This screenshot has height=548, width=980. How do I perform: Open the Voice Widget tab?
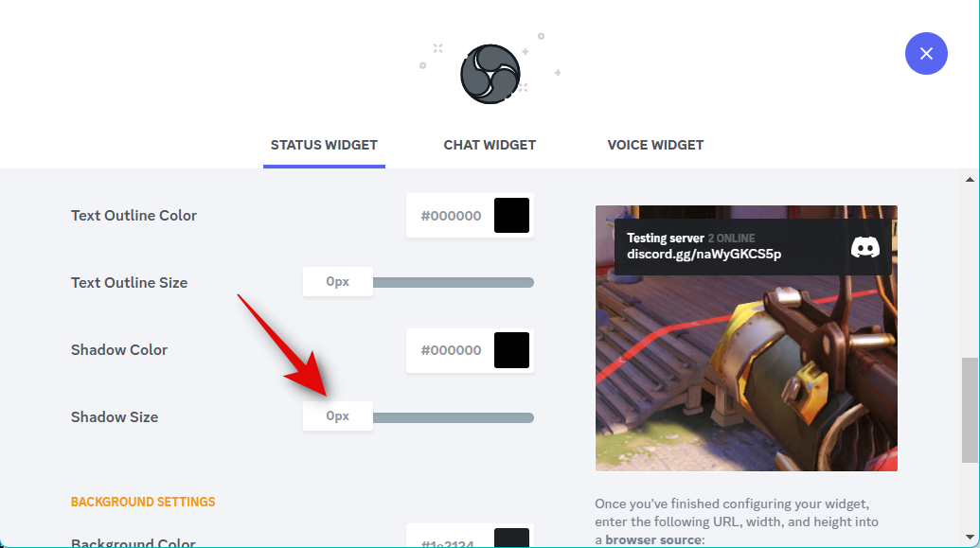tap(655, 145)
